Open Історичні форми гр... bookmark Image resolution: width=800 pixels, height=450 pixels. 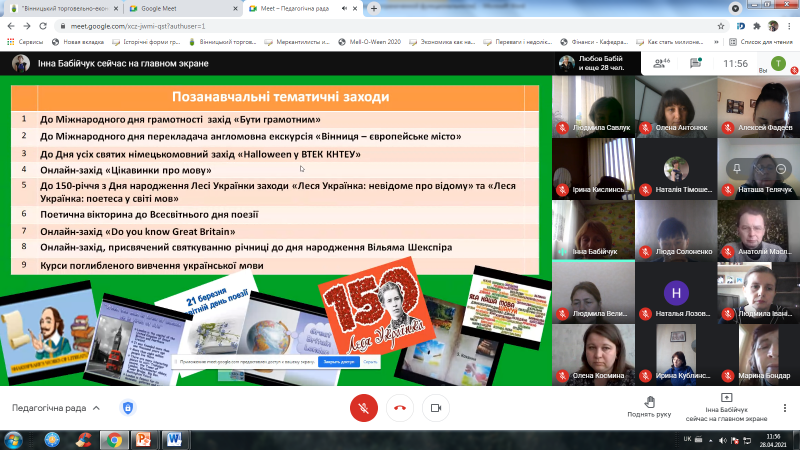coord(146,42)
